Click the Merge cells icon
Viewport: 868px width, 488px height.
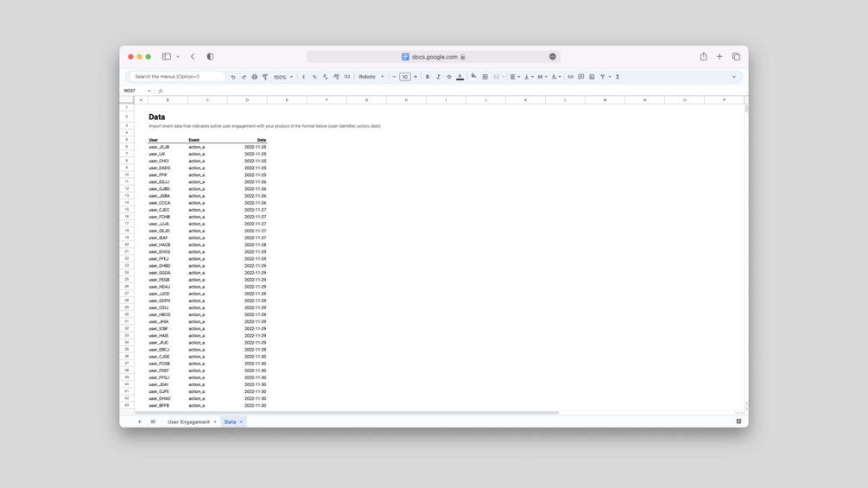point(496,77)
